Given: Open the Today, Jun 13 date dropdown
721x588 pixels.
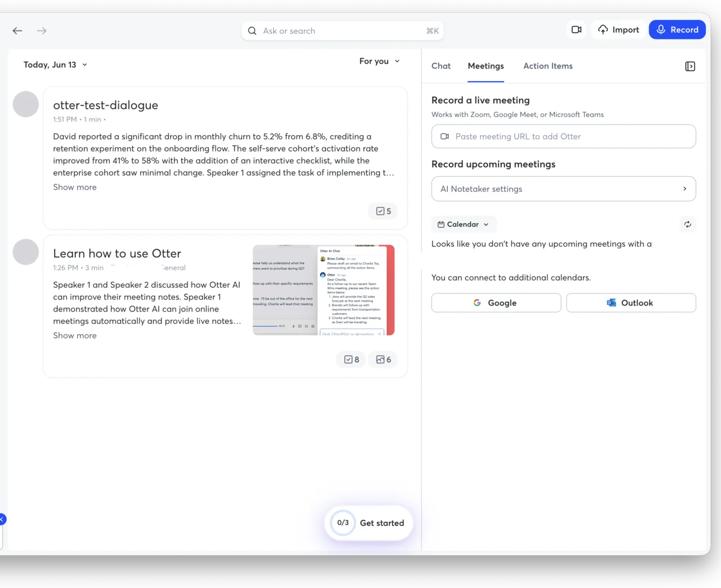Looking at the screenshot, I should 55,65.
